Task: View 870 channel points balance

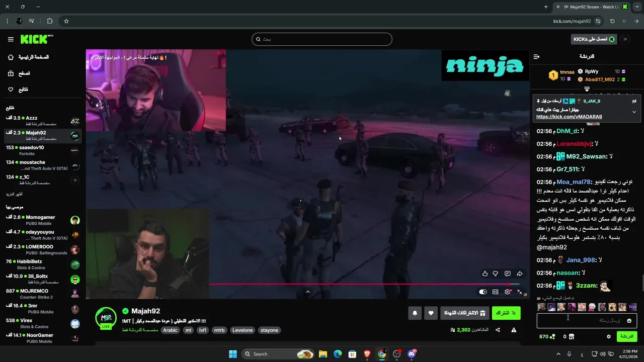Action: 547,336
